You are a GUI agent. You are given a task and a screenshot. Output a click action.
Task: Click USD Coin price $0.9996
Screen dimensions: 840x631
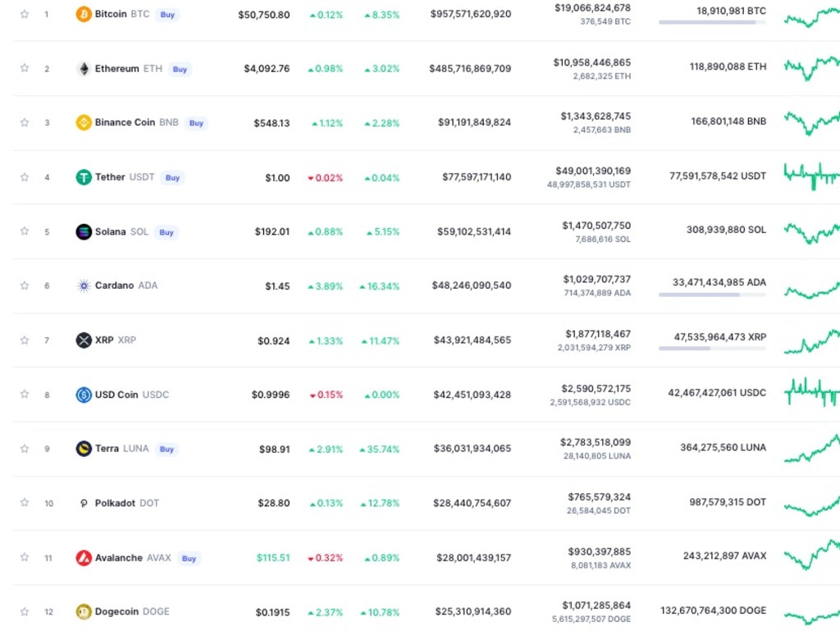(271, 395)
